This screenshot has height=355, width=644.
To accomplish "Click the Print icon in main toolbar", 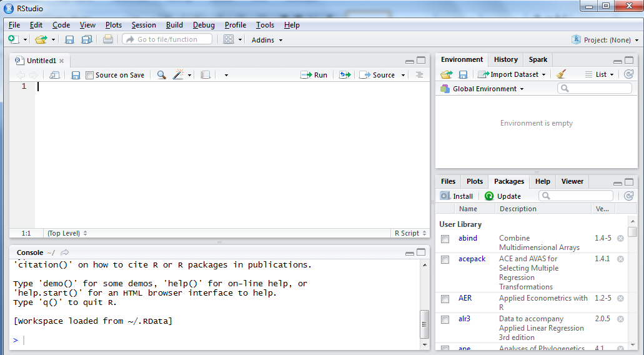I will [x=108, y=39].
